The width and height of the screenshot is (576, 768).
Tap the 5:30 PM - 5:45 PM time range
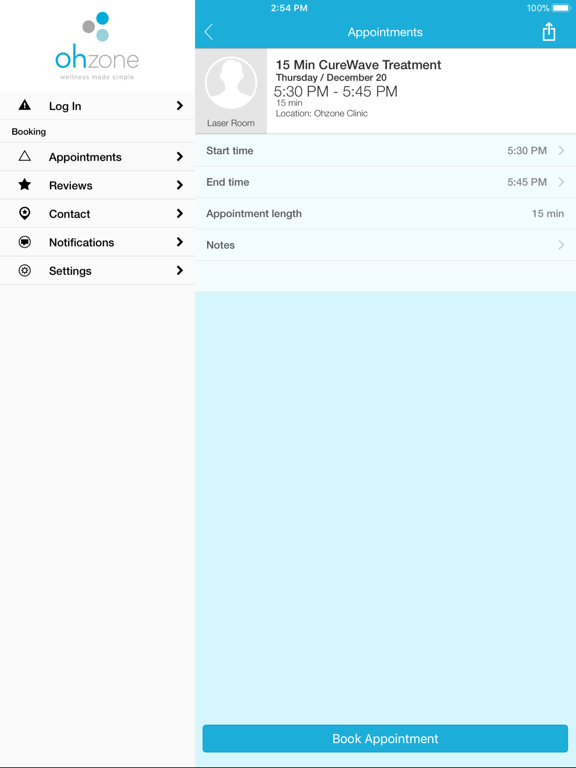336,92
